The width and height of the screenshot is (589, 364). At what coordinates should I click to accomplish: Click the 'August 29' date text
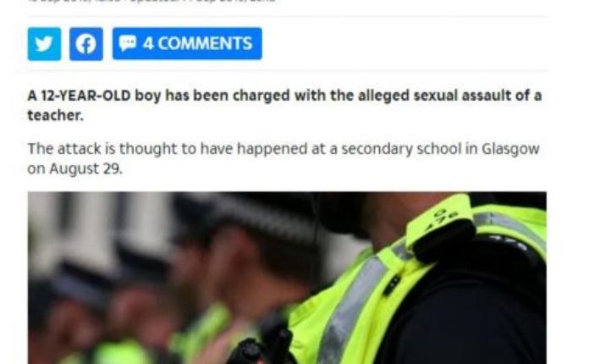pos(85,169)
